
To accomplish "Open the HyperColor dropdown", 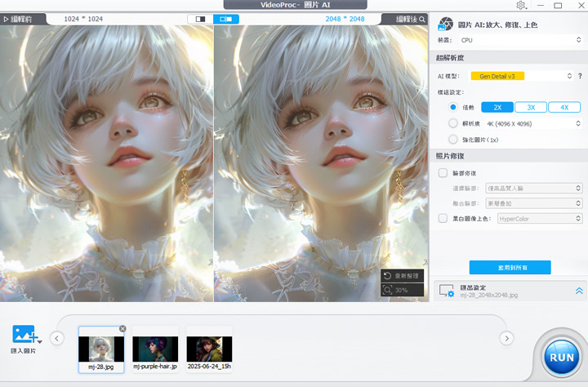I will (x=540, y=219).
